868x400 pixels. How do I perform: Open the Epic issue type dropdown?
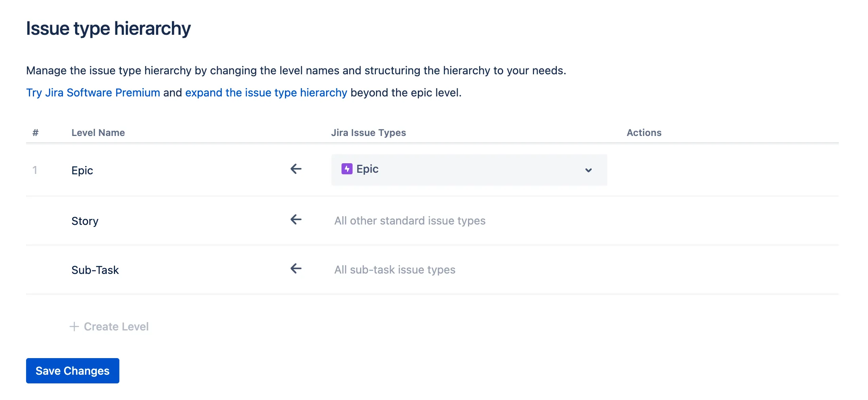pos(469,170)
